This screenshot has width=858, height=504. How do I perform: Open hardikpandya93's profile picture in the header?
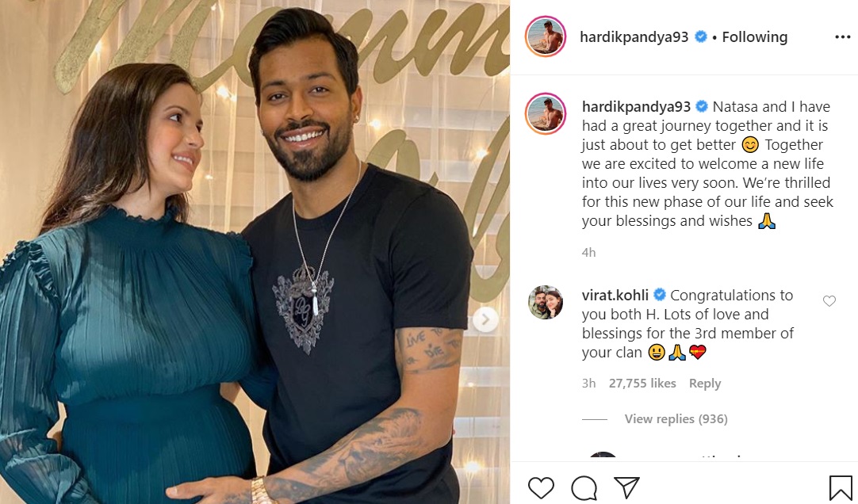tap(545, 36)
